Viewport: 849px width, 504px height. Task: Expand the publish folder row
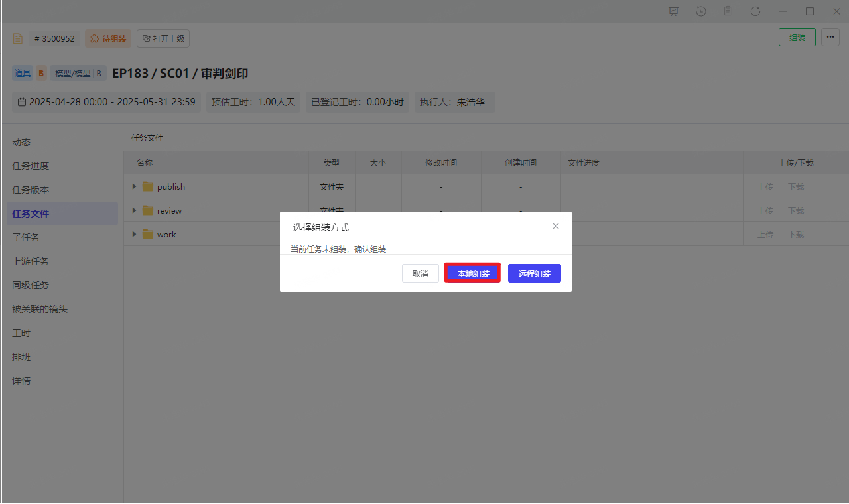(x=135, y=187)
